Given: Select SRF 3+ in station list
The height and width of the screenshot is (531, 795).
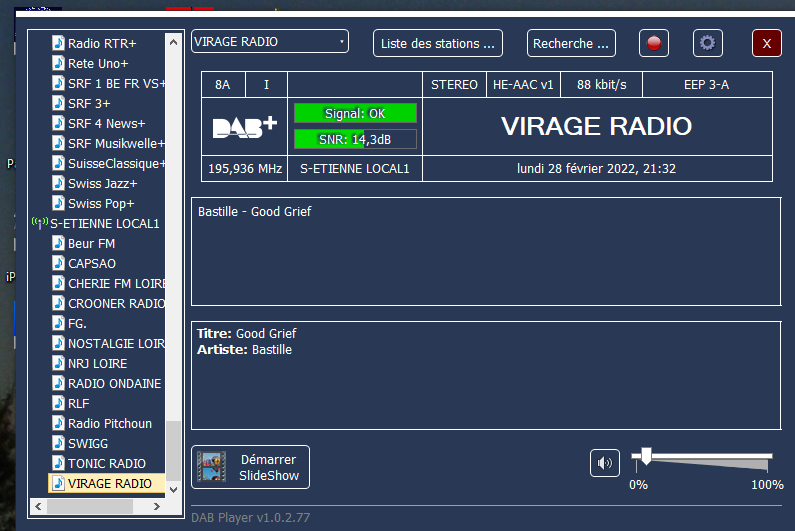Looking at the screenshot, I should [89, 103].
